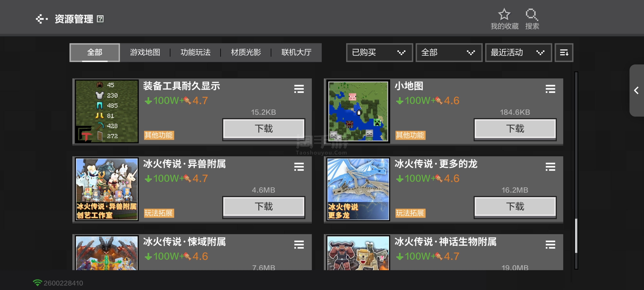Toggle the sort order icon button
644x290 pixels.
[564, 53]
